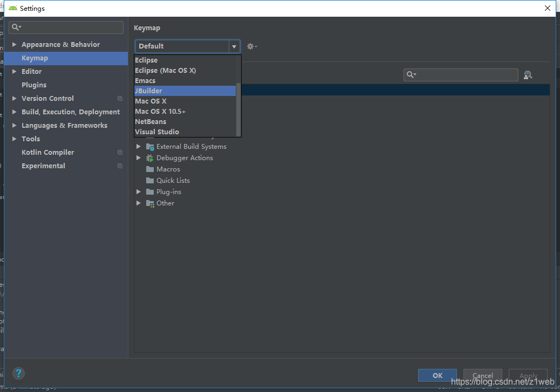Image resolution: width=560 pixels, height=392 pixels.
Task: Expand Languages & Frameworks section
Action: [14, 125]
